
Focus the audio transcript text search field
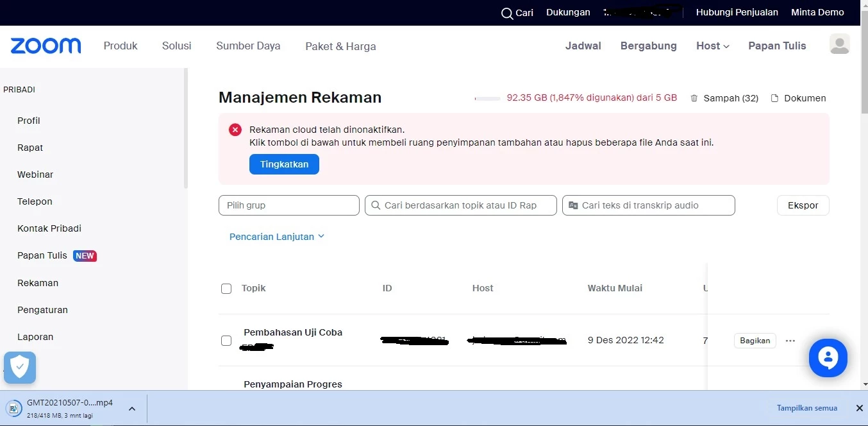tap(649, 205)
